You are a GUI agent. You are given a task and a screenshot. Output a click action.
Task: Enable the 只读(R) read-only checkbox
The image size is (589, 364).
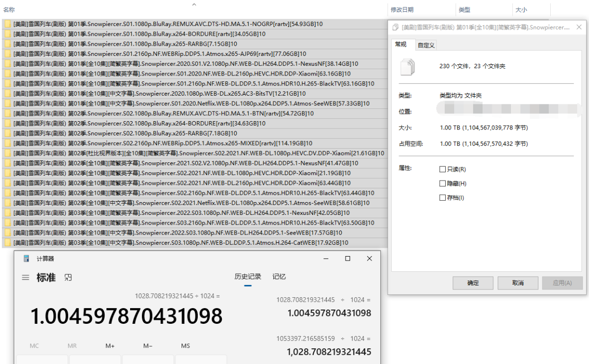click(443, 169)
